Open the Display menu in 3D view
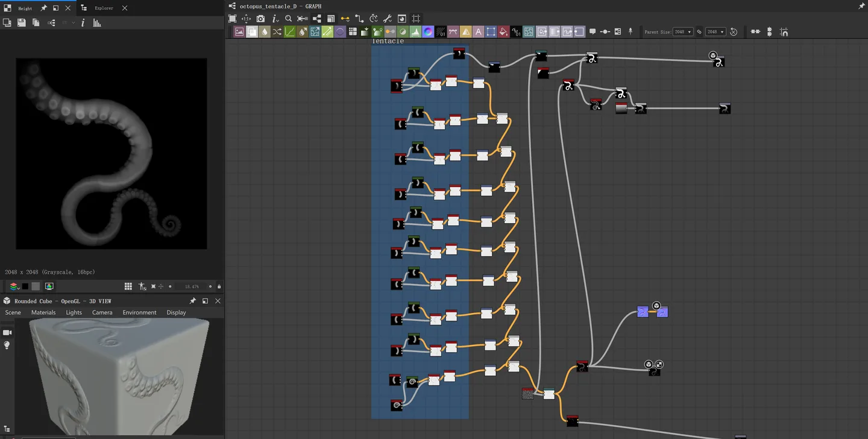The image size is (868, 439). (177, 312)
